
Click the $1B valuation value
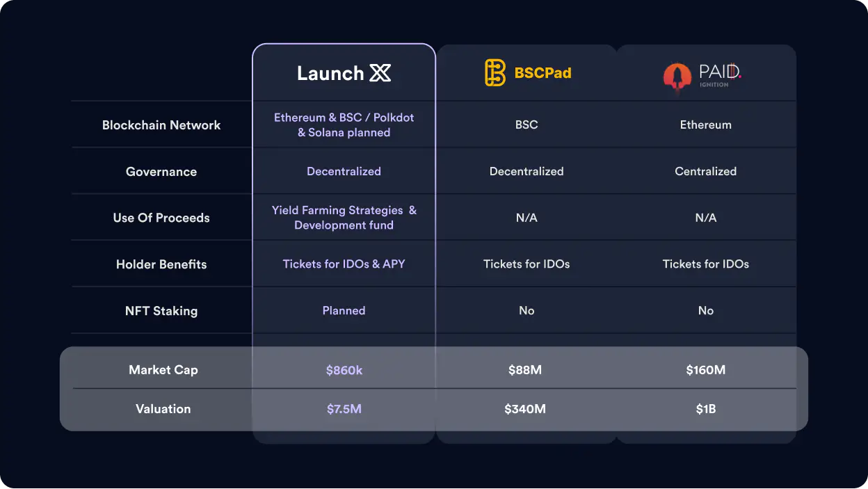706,409
